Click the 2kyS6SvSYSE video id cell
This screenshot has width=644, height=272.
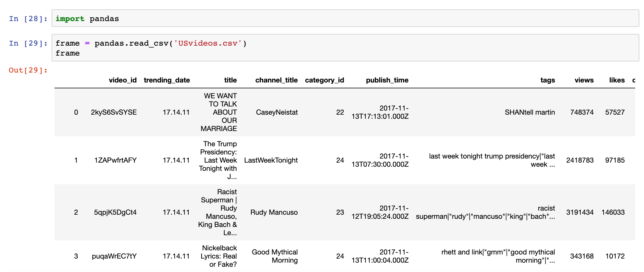[114, 112]
